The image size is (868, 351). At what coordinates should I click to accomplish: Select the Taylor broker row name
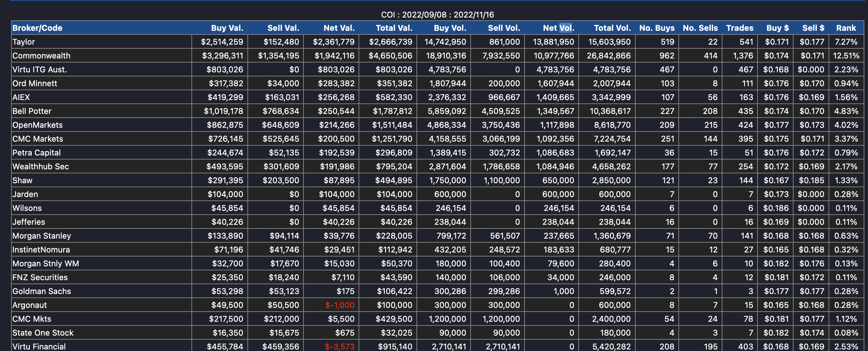[24, 42]
